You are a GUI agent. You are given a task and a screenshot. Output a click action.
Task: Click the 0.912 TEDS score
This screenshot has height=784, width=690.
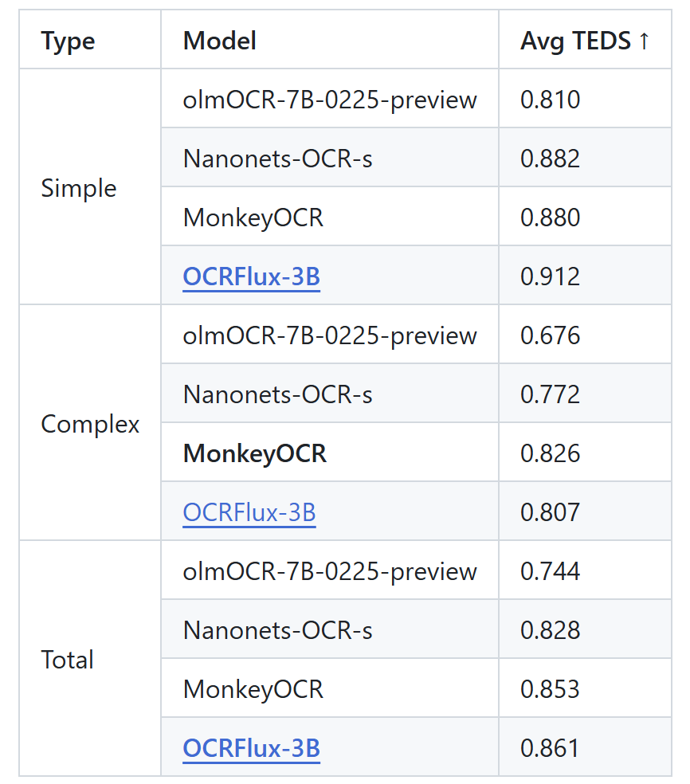[x=550, y=276]
